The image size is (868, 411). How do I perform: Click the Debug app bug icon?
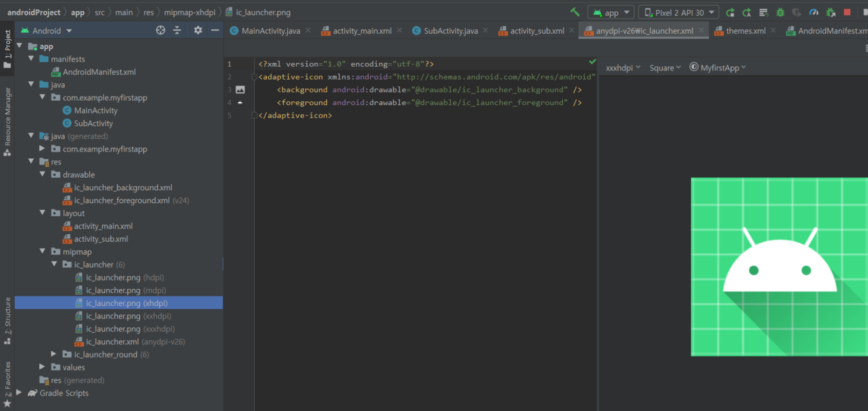click(x=780, y=12)
